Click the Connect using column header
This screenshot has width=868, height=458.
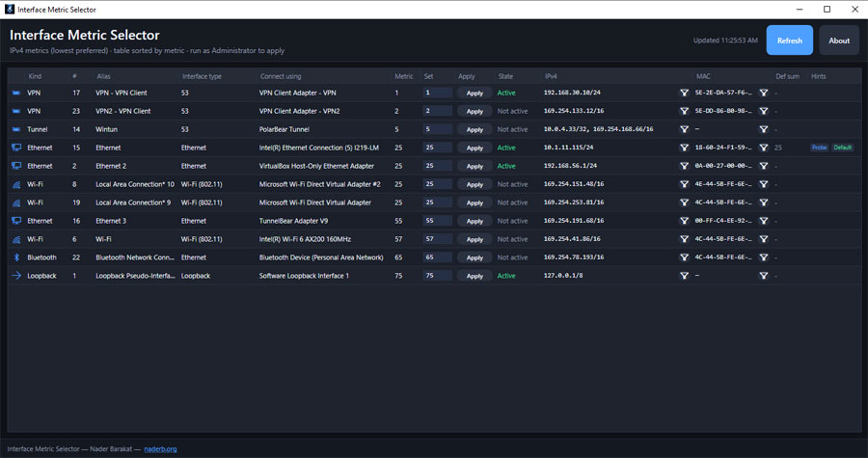click(x=281, y=76)
